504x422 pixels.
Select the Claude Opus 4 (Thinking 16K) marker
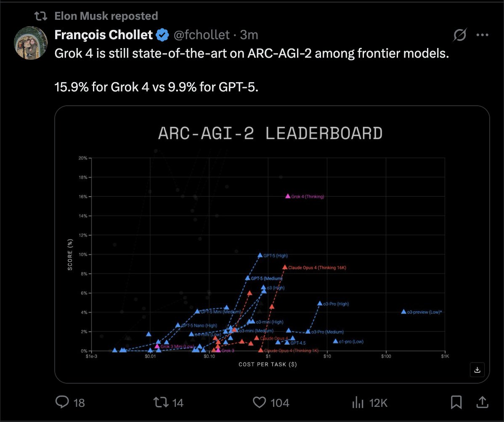coord(284,267)
